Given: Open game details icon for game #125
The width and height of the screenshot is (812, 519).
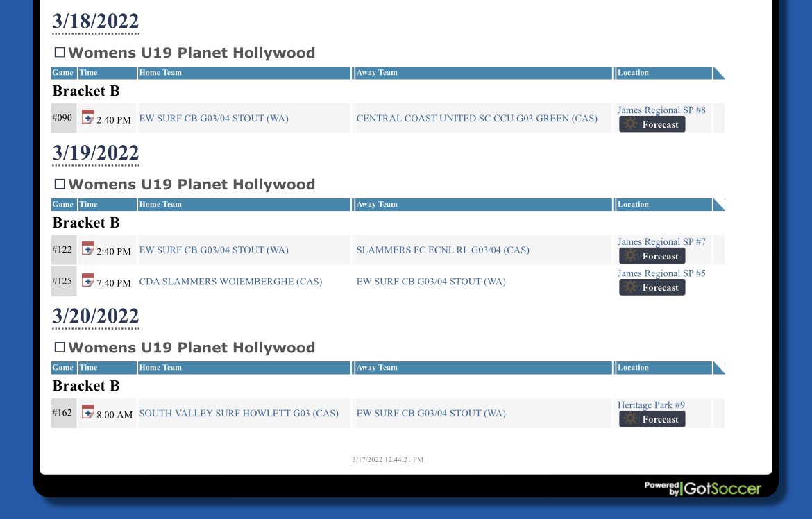Looking at the screenshot, I should tap(88, 280).
